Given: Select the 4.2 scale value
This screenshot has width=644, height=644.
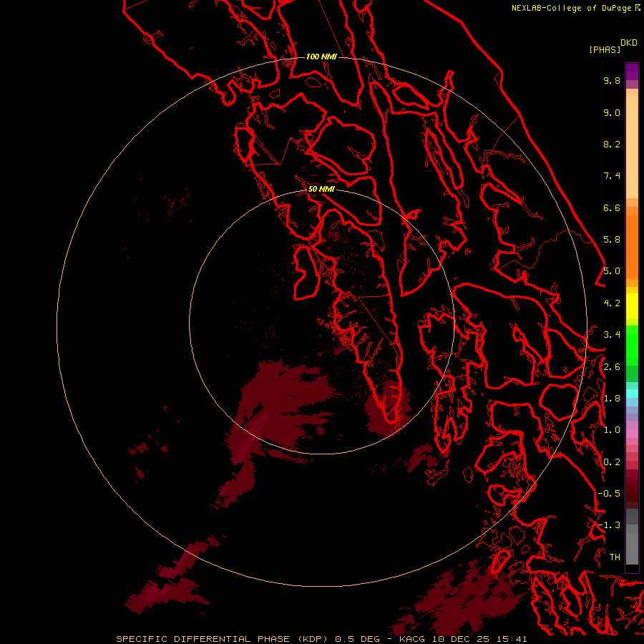Looking at the screenshot, I should (x=612, y=303).
